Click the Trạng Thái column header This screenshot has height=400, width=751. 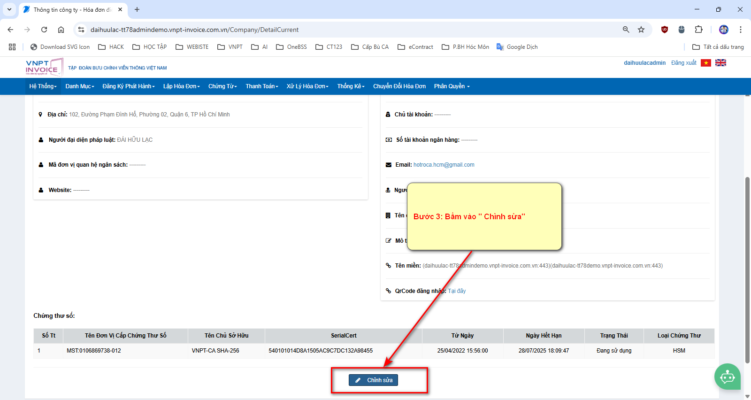click(614, 336)
